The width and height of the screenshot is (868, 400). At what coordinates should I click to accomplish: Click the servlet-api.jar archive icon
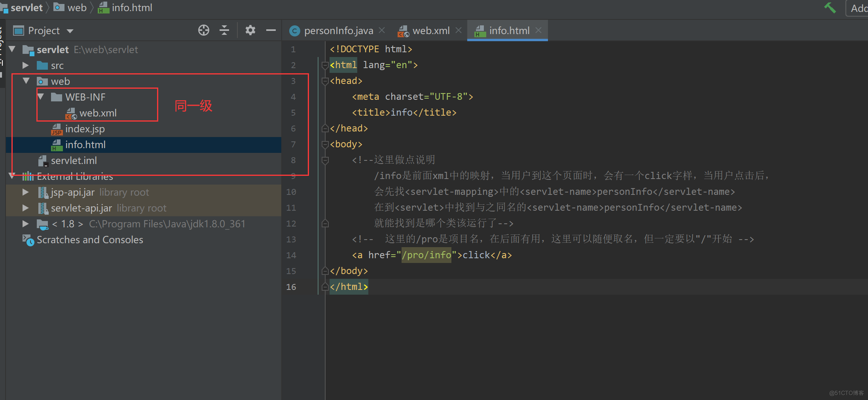(43, 208)
